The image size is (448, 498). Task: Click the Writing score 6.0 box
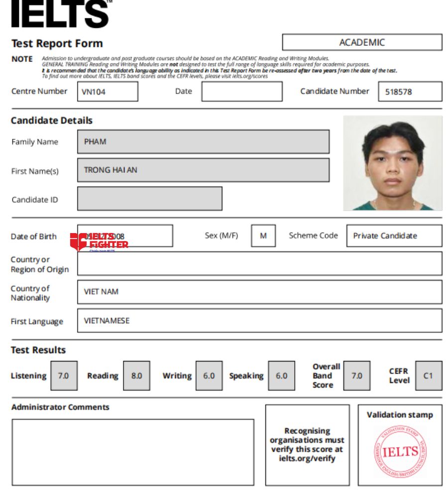pyautogui.click(x=209, y=375)
